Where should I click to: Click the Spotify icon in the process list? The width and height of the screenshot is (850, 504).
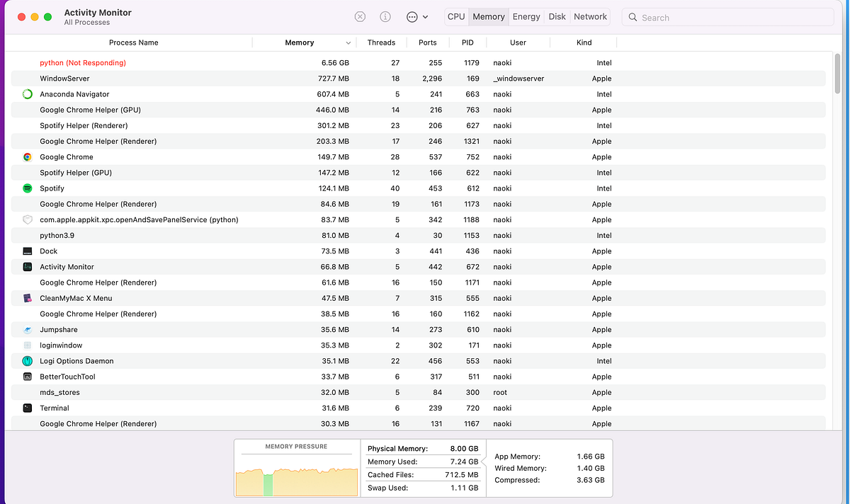point(28,188)
